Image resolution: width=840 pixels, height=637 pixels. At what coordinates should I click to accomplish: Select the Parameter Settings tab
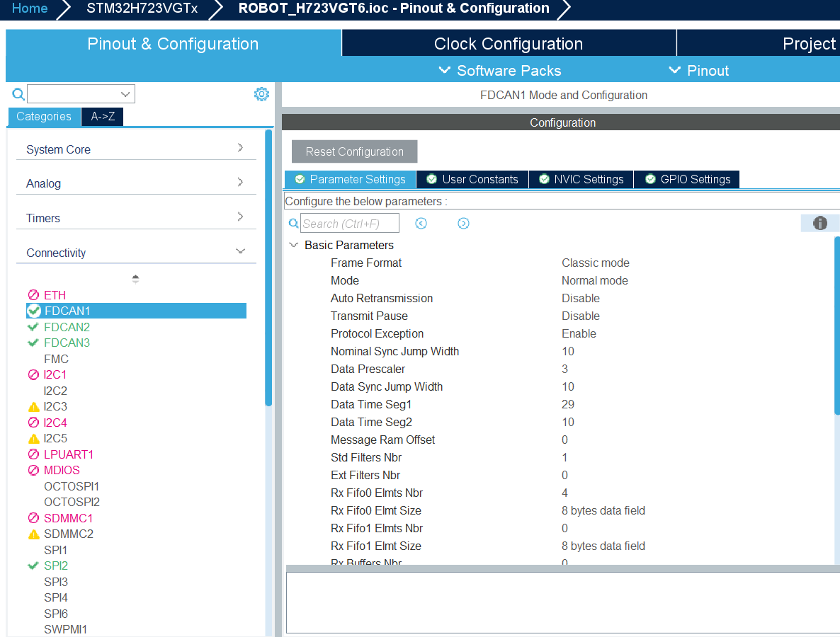[351, 179]
